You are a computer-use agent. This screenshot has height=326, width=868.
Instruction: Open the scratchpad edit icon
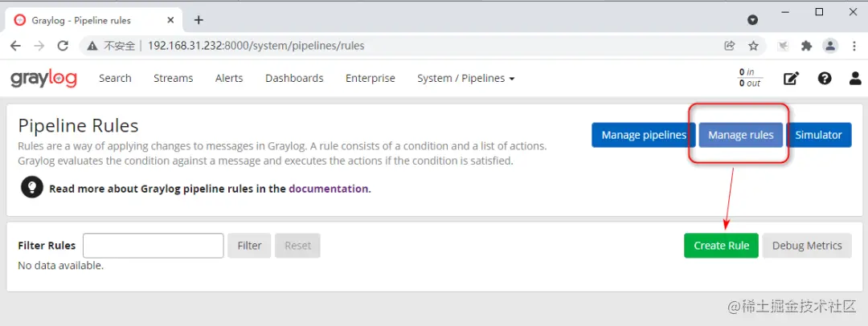pos(791,79)
